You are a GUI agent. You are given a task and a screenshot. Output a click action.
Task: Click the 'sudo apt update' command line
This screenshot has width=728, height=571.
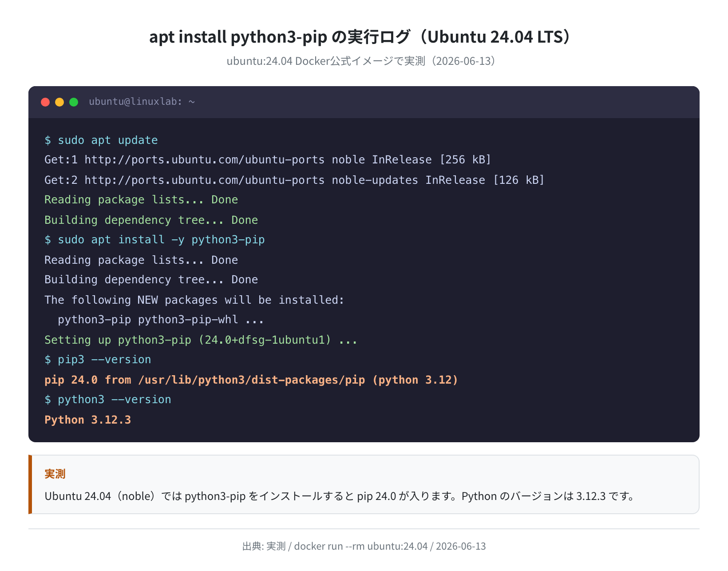pos(101,140)
